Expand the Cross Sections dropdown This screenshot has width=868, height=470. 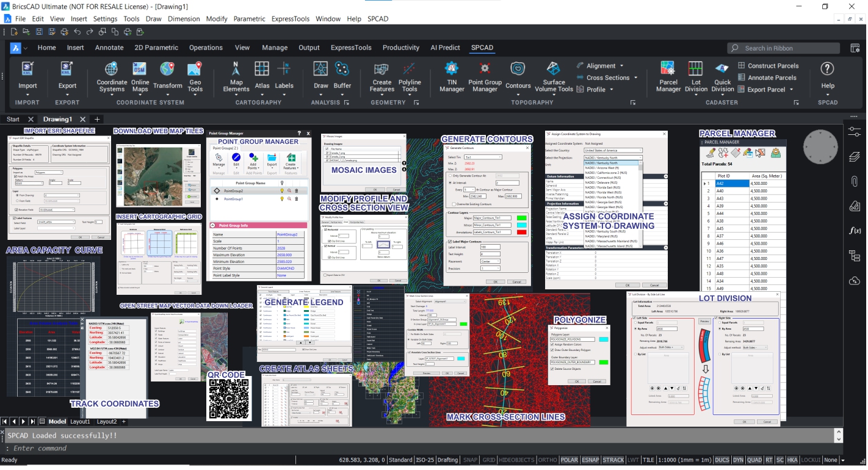pyautogui.click(x=612, y=78)
